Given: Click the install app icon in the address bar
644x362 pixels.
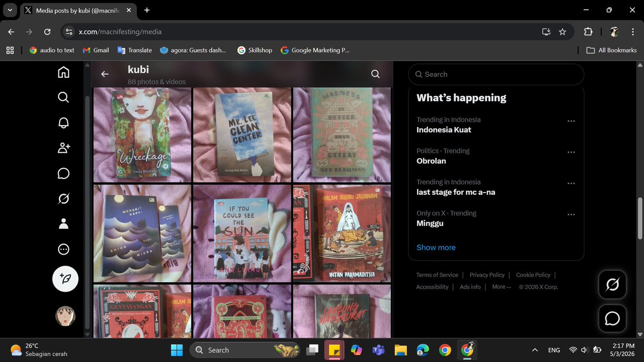Looking at the screenshot, I should [x=546, y=32].
